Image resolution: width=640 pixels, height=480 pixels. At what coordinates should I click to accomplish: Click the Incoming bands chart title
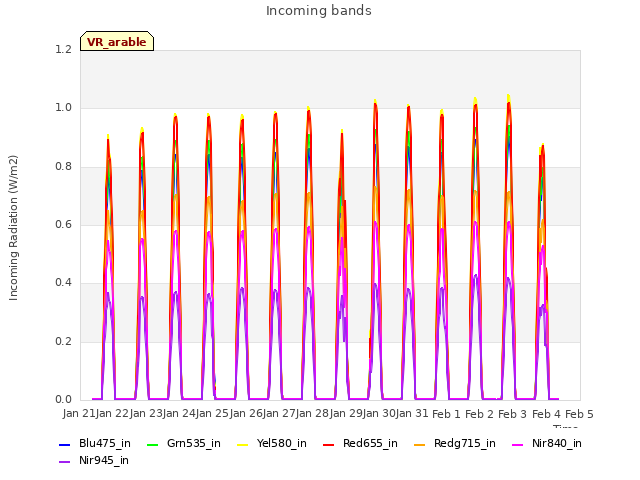319,11
